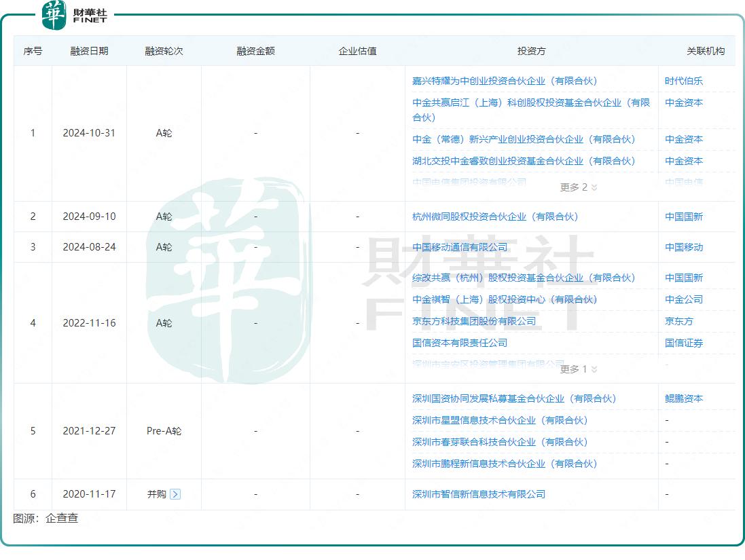The width and height of the screenshot is (745, 560).
Task: Open 深圳国资协同发展私募基金合伙企业 link
Action: [514, 398]
